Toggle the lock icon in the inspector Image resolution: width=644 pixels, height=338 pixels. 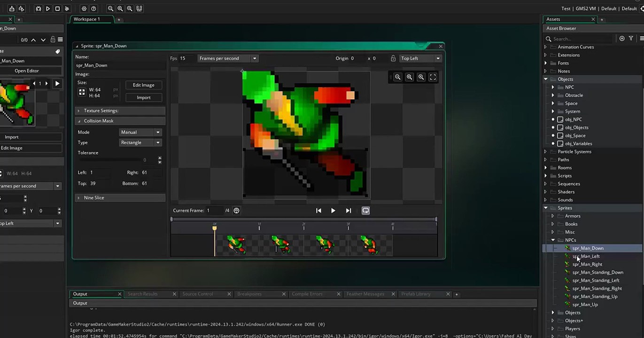pyautogui.click(x=53, y=40)
